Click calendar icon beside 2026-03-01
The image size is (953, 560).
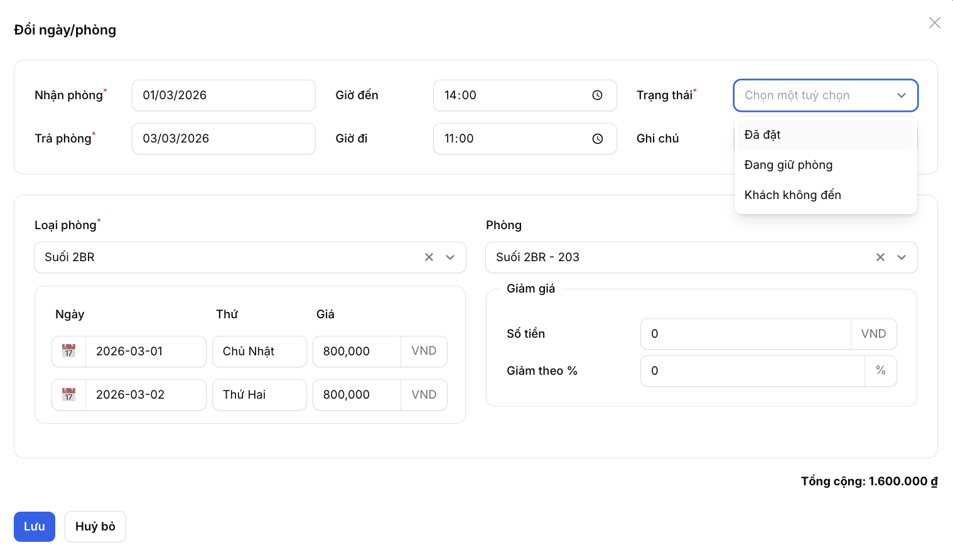[69, 351]
